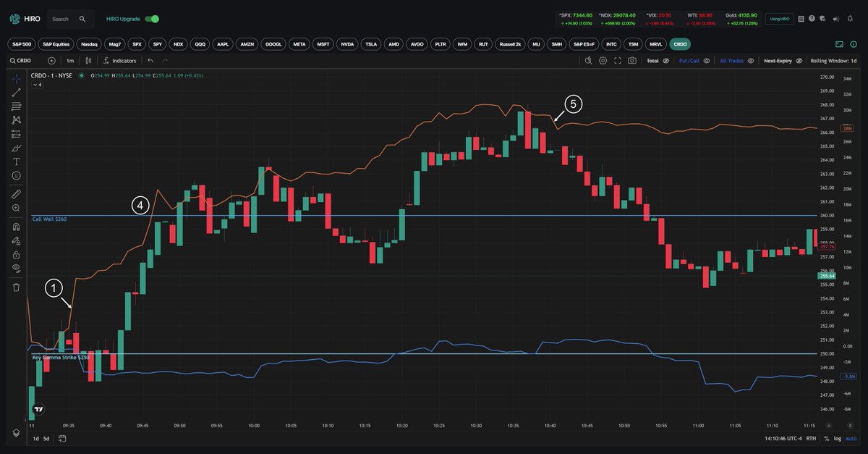This screenshot has height=454, width=868.
Task: Select the Mag7 ticker tab
Action: [114, 44]
